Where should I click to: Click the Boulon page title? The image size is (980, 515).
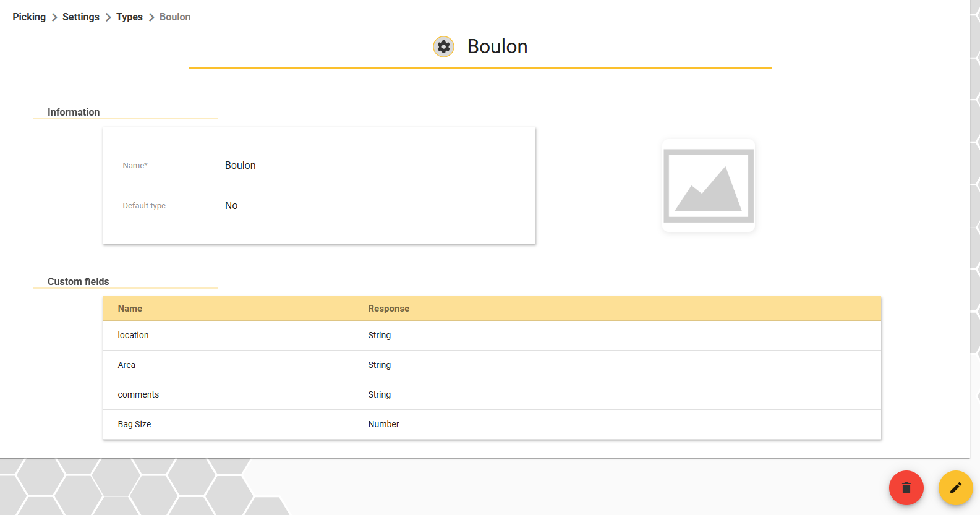click(x=497, y=46)
